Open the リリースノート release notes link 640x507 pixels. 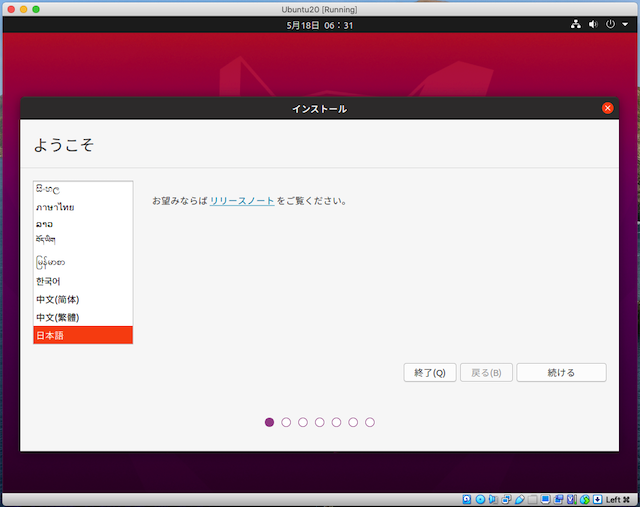[x=242, y=201]
